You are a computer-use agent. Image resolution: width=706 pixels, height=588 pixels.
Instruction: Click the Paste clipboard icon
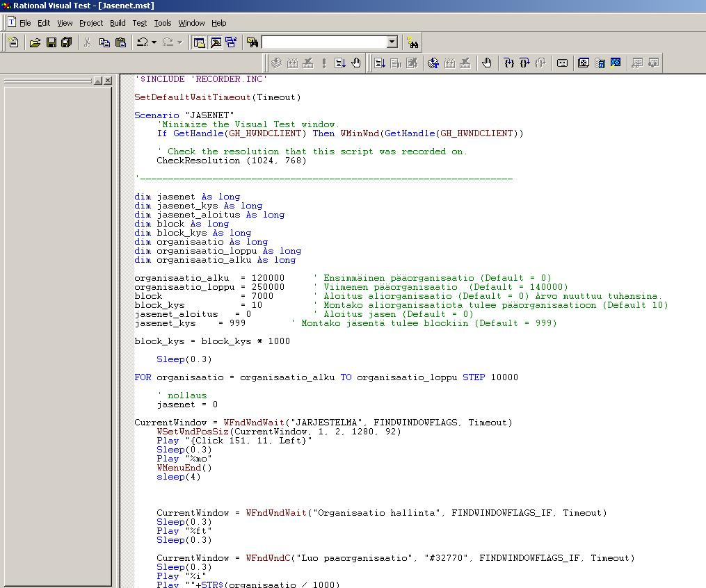pos(120,42)
